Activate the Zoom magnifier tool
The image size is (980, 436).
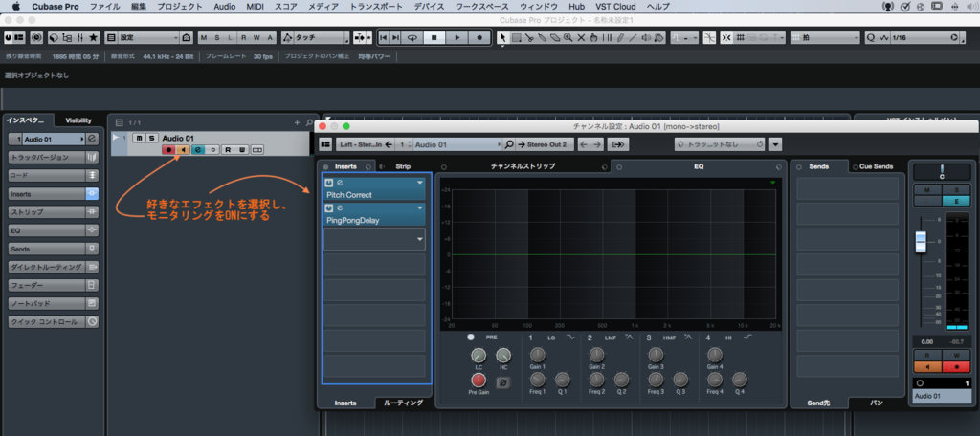click(568, 37)
